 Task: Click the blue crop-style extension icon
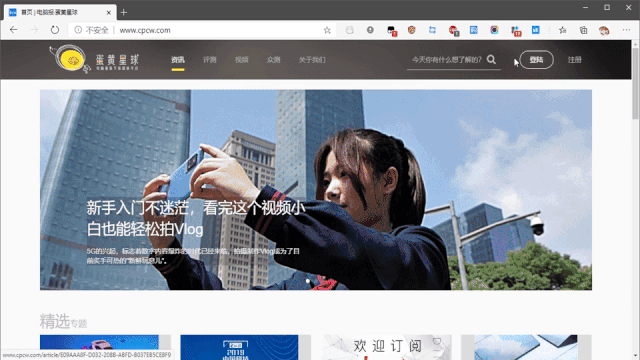coord(432,30)
